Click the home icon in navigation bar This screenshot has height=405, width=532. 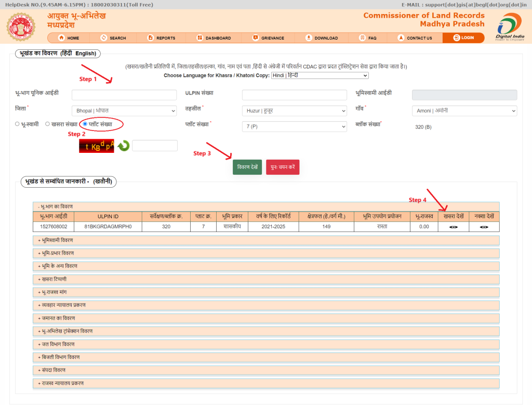tap(61, 38)
